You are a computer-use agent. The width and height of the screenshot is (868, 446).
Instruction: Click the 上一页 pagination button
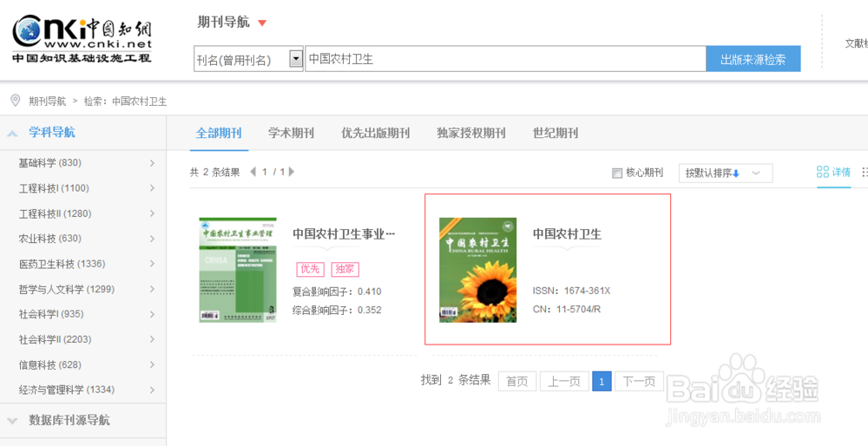[x=564, y=381]
